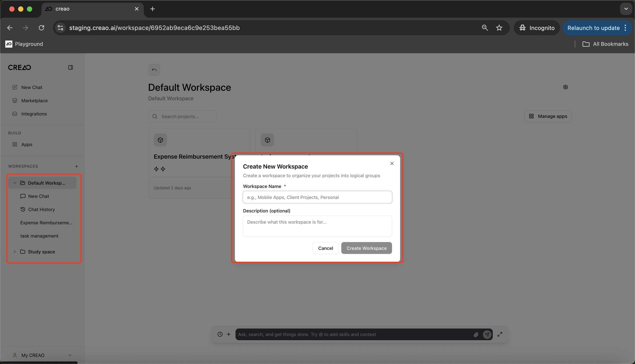Image resolution: width=635 pixels, height=364 pixels.
Task: Open workspace settings gear icon
Action: click(x=565, y=87)
